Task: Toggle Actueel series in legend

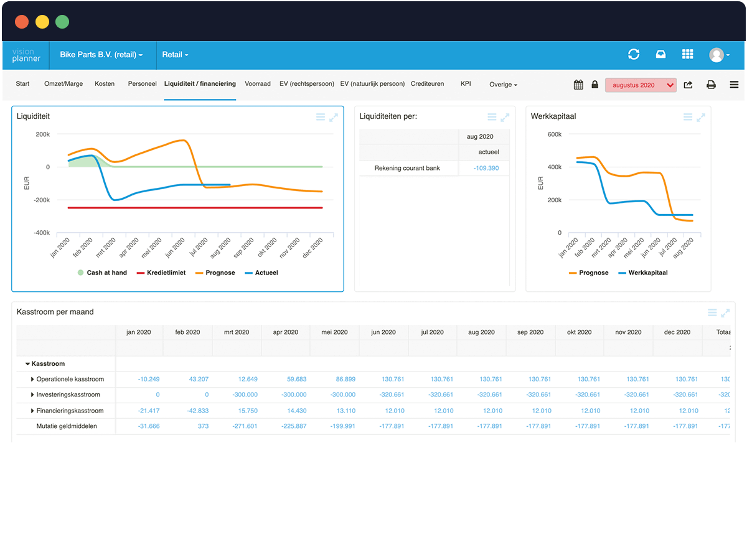Action: point(261,273)
